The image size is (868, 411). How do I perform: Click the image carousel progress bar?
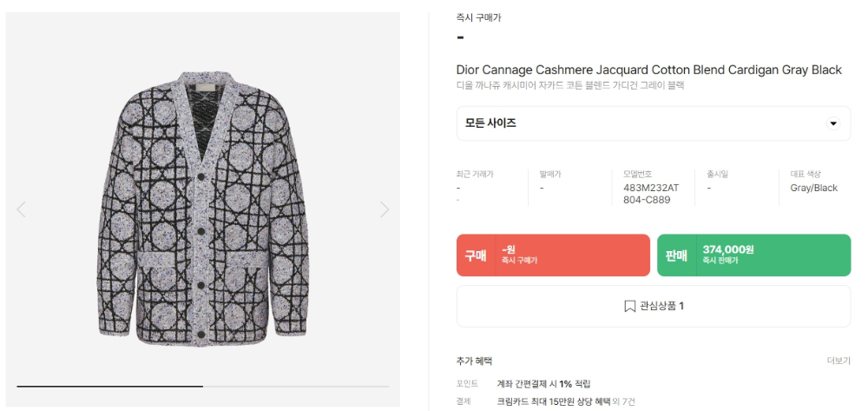[x=202, y=386]
